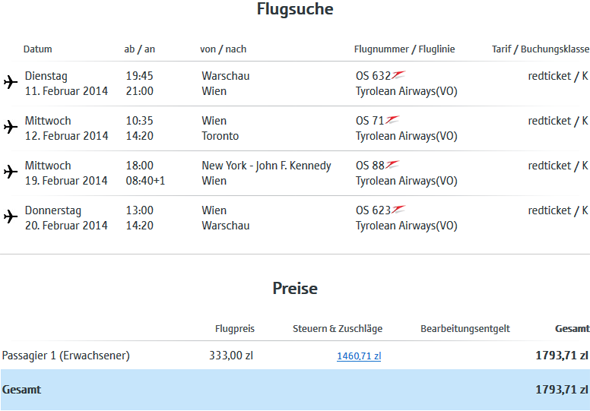Click the Bearbeitungsentgelt column header
This screenshot has height=411, width=590.
coord(465,329)
